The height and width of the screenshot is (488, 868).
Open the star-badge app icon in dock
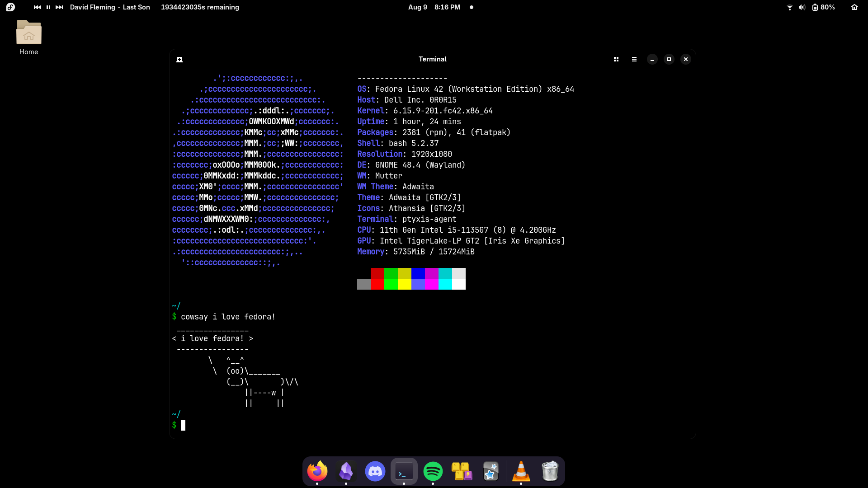point(491,471)
